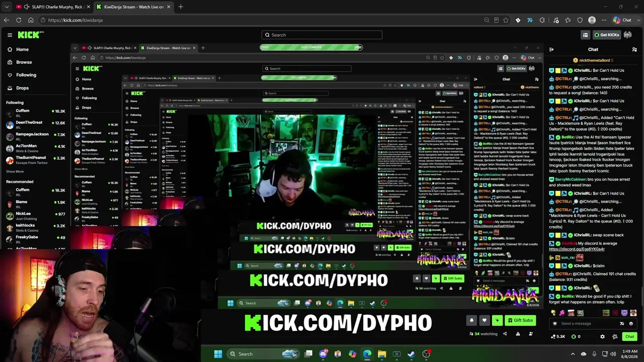
Task: Click the channel points 5.3K balance
Action: pyautogui.click(x=558, y=337)
